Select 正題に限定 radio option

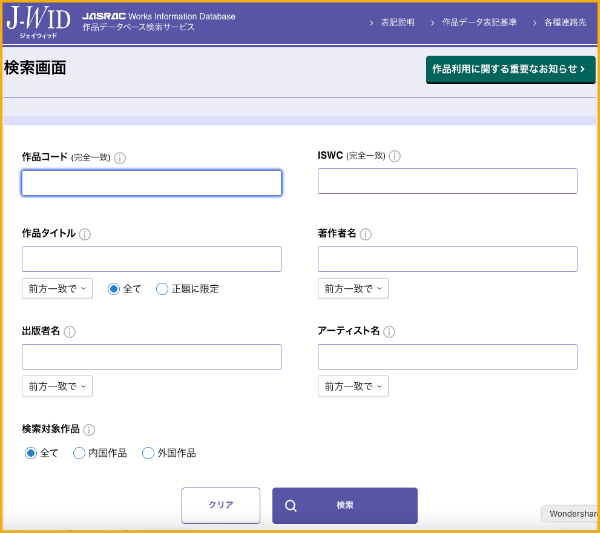[x=162, y=289]
